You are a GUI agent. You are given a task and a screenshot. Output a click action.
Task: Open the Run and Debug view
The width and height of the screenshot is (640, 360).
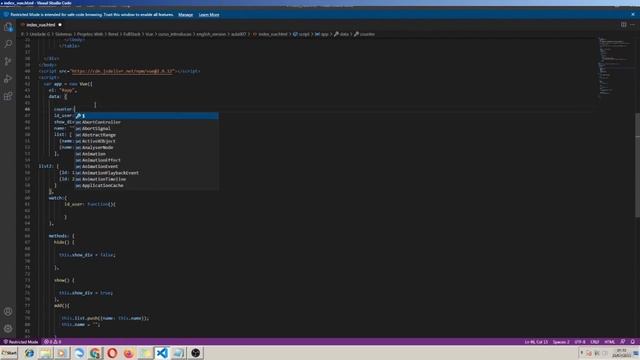(x=8, y=79)
